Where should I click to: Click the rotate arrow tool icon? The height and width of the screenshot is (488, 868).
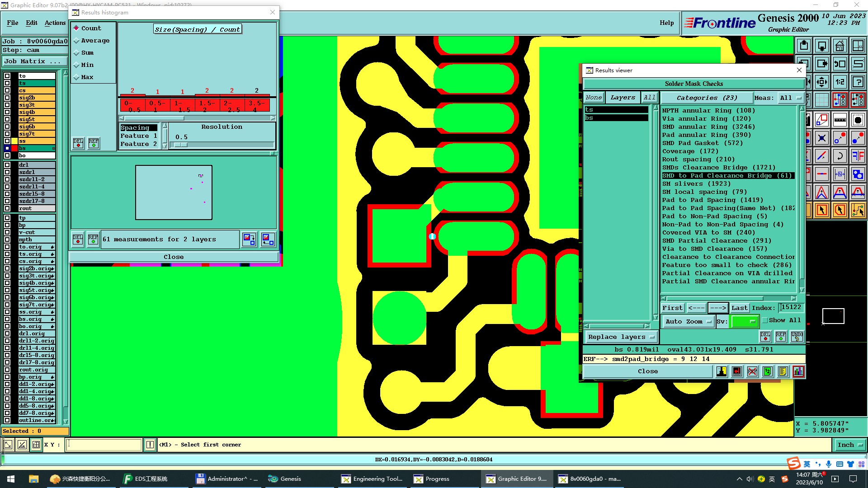click(840, 156)
